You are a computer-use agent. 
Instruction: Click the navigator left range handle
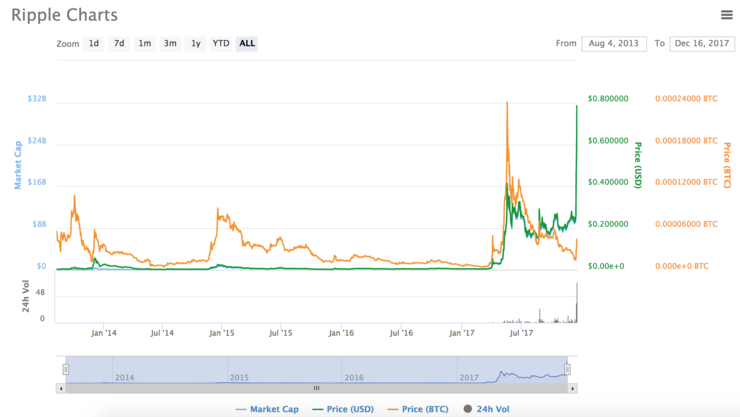pos(66,369)
